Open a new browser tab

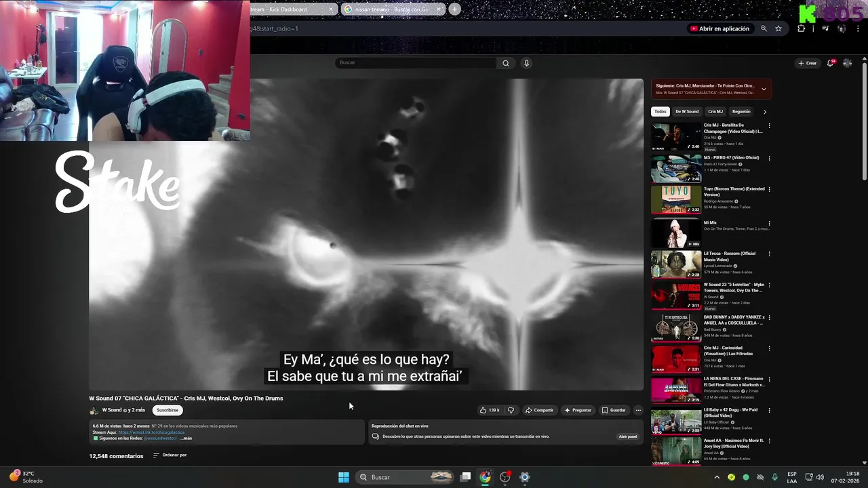[x=454, y=9]
